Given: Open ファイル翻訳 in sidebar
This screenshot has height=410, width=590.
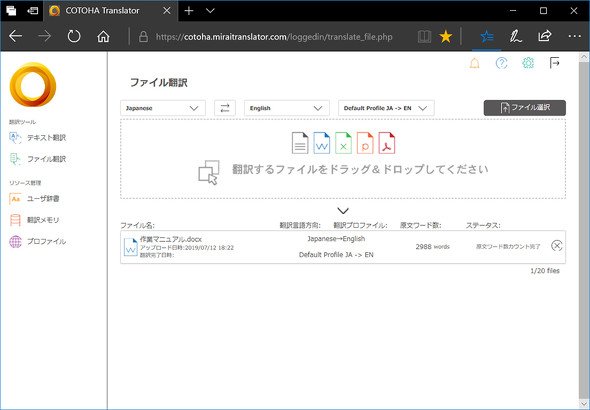Looking at the screenshot, I should (x=38, y=159).
